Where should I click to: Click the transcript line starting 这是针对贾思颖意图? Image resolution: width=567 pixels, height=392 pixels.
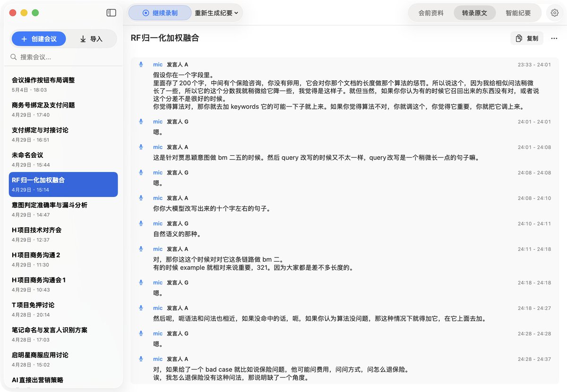(317, 157)
